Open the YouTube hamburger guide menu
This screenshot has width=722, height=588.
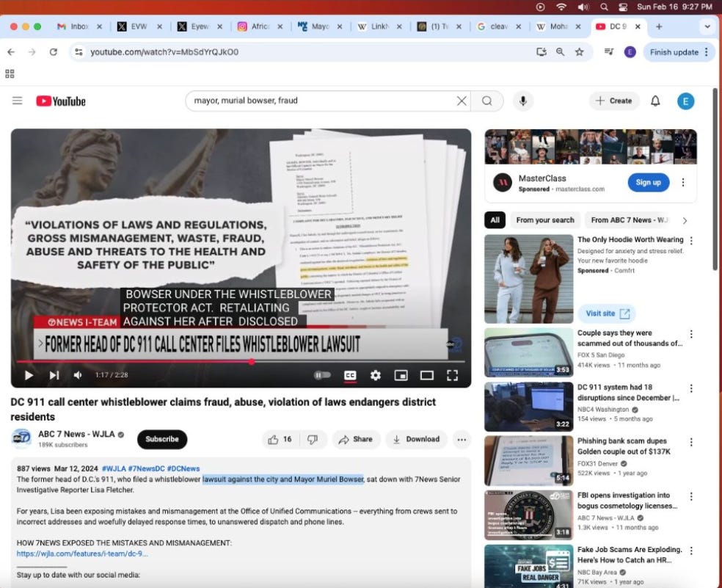pyautogui.click(x=17, y=101)
